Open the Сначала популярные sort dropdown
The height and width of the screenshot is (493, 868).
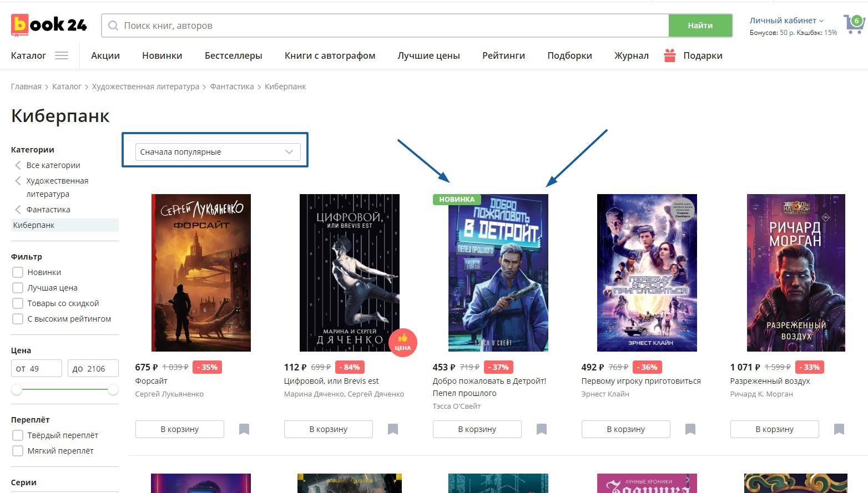click(218, 152)
